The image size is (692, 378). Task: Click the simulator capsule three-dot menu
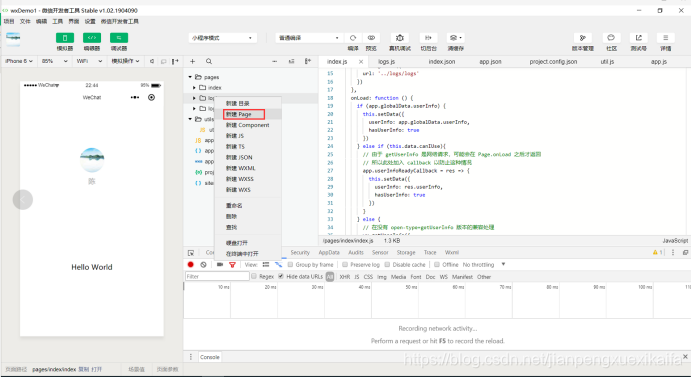point(135,97)
